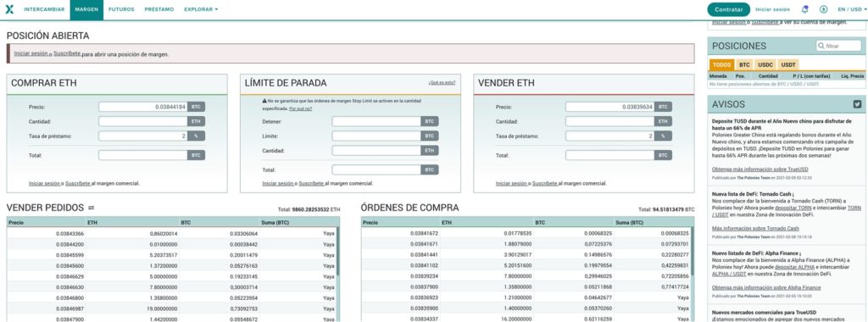Screen dimensions: 868x322
Task: Click the download app icon
Action: [x=823, y=9]
